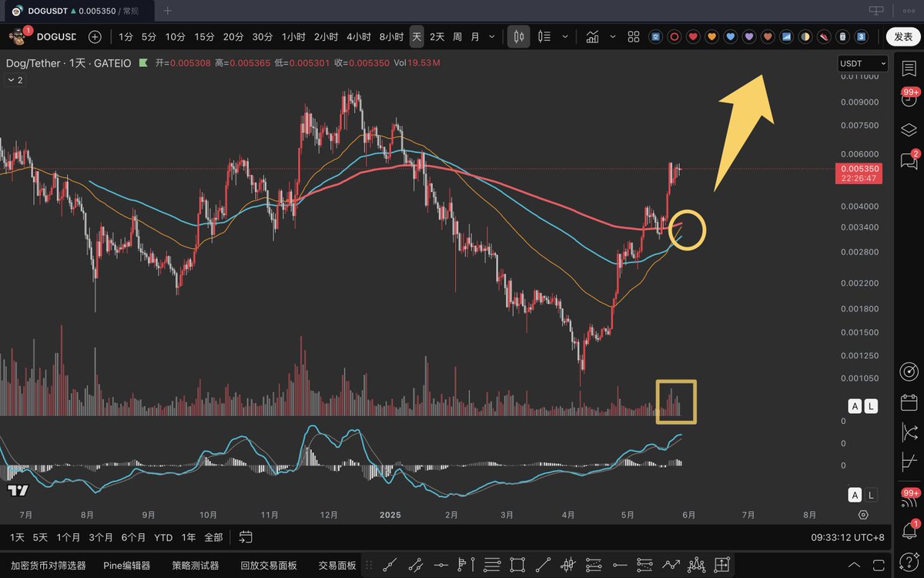Click the purple heart toolbar icon
Screen dimensions: 924x578
tap(749, 36)
